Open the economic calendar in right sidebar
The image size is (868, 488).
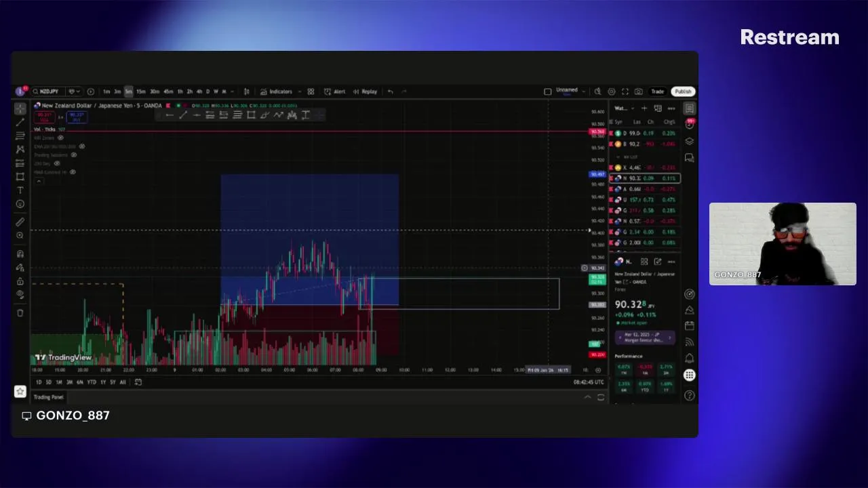(x=689, y=325)
